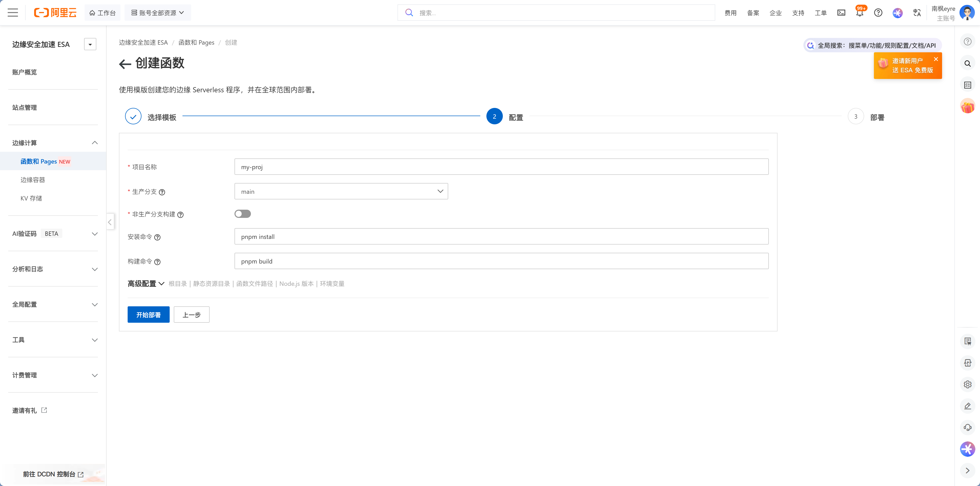Enable the 非生产分支构建 switch
The height and width of the screenshot is (486, 980).
(x=242, y=214)
